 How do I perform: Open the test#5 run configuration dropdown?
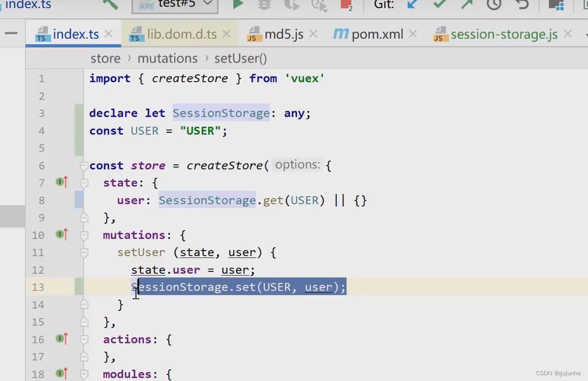[175, 5]
